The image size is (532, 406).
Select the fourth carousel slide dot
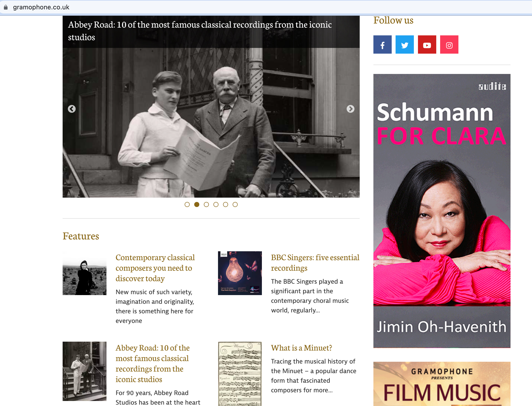[x=216, y=205]
